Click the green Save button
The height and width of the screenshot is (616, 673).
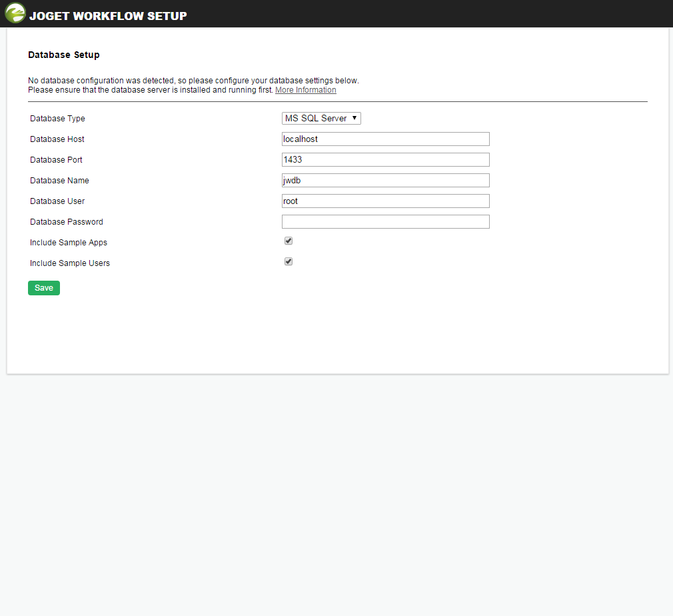44,288
